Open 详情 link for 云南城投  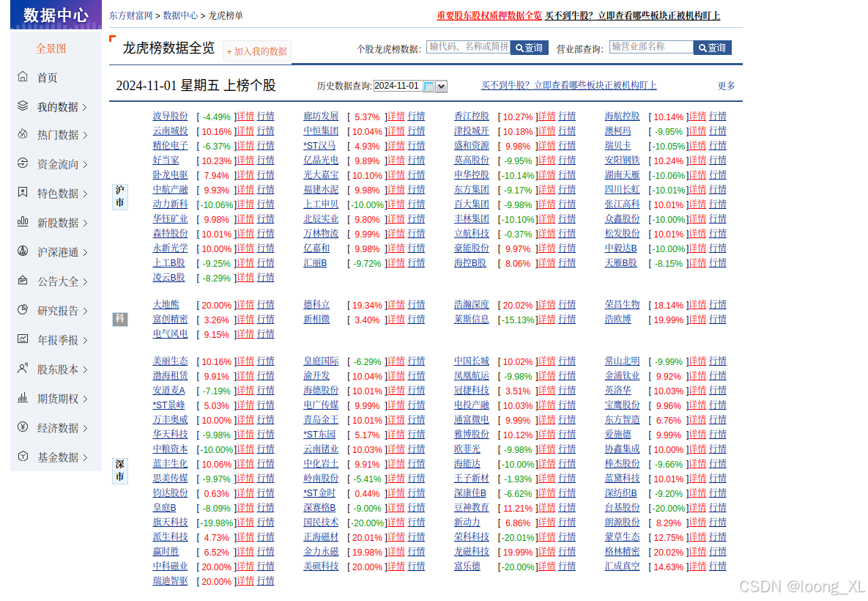pos(245,131)
